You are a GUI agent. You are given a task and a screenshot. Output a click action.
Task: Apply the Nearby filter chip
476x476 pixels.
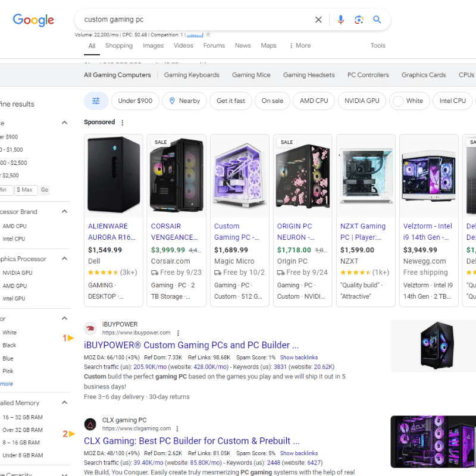[x=184, y=101]
